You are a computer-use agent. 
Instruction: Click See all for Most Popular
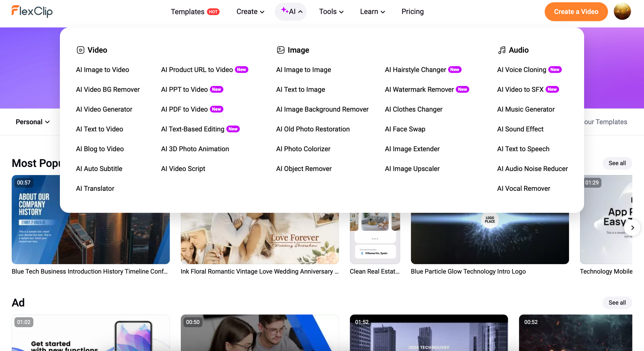click(x=617, y=163)
